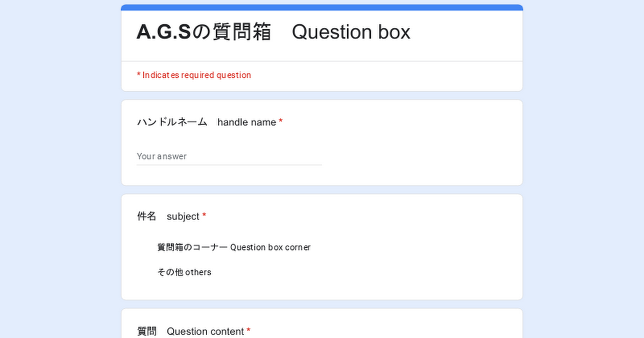
Task: Click the form title A.G.Sの質問箱
Action: point(203,32)
